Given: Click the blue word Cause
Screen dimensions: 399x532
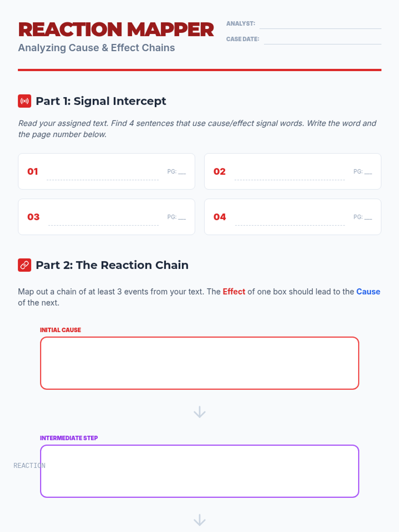Looking at the screenshot, I should [368, 292].
